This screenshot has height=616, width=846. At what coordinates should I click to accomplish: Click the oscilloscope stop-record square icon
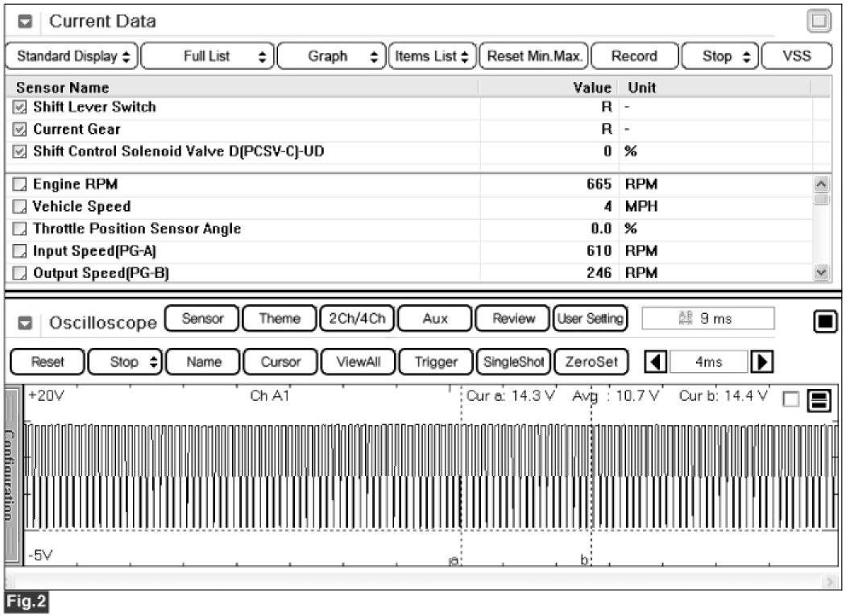pyautogui.click(x=824, y=322)
